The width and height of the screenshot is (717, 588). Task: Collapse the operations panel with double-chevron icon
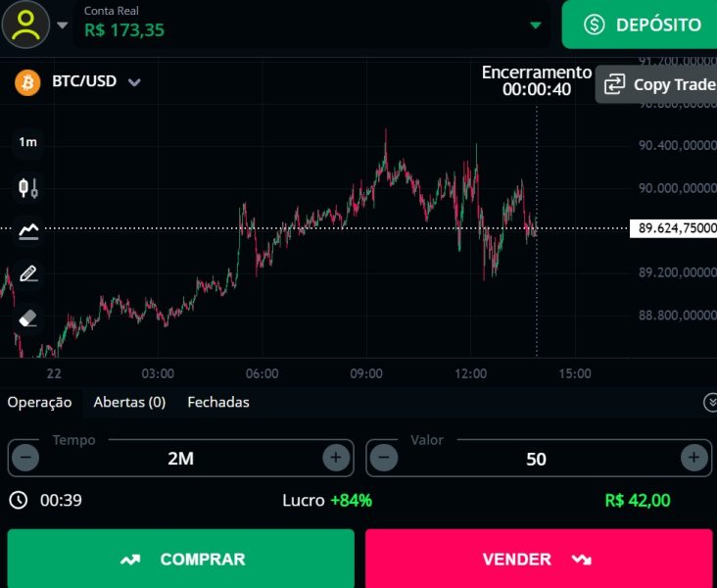710,403
